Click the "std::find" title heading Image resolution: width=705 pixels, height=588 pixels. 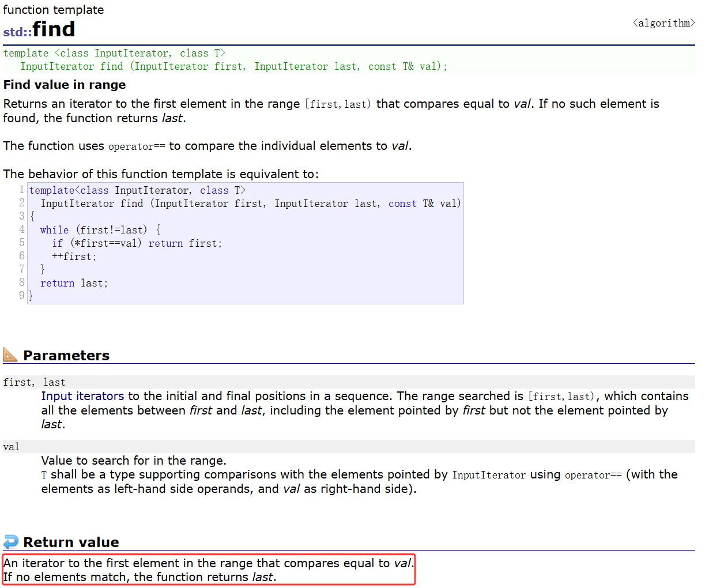click(39, 29)
